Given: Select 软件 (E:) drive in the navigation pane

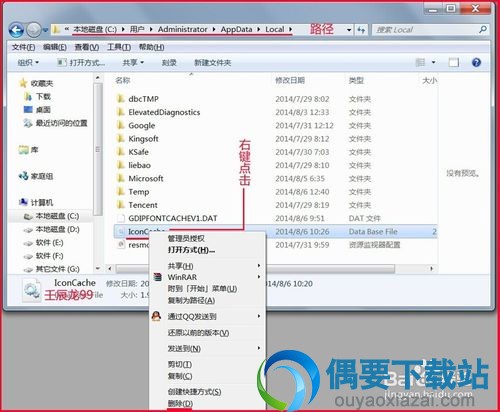Looking at the screenshot, I should coord(49,243).
